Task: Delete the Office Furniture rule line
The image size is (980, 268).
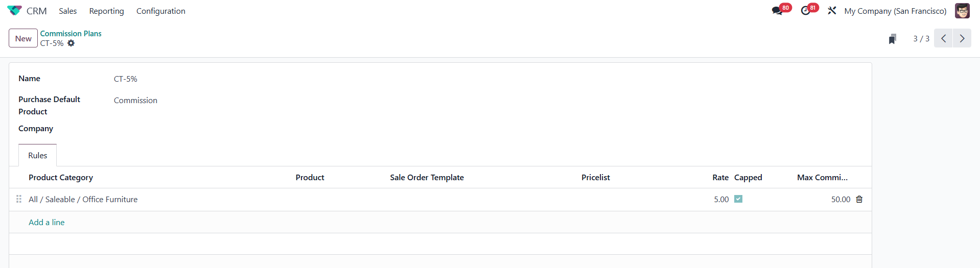Action: [x=859, y=200]
